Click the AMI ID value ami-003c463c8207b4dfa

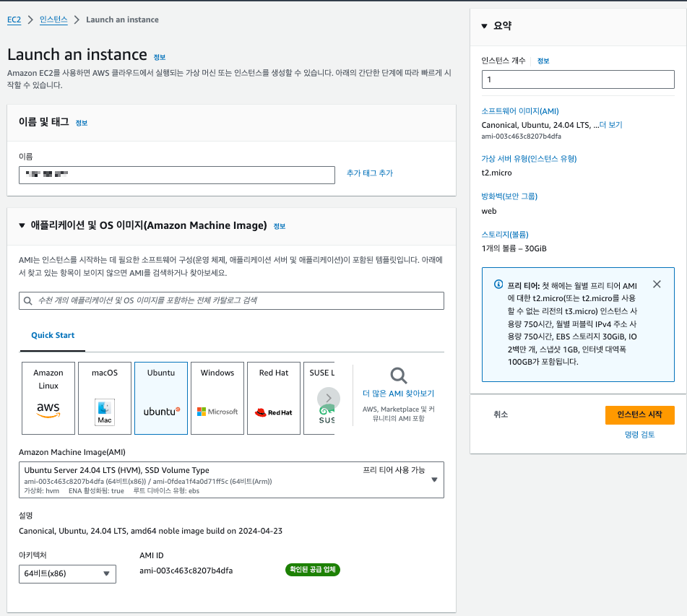tap(186, 571)
